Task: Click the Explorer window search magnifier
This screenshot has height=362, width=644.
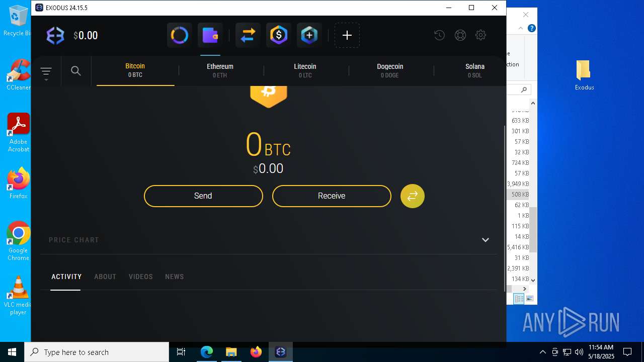Action: (524, 89)
